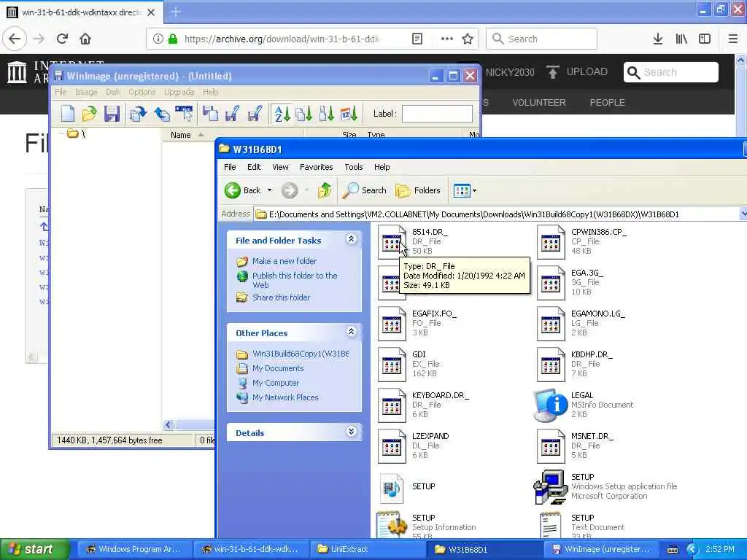The height and width of the screenshot is (560, 747).
Task: Open the Edit menu in Explorer window
Action: [254, 167]
